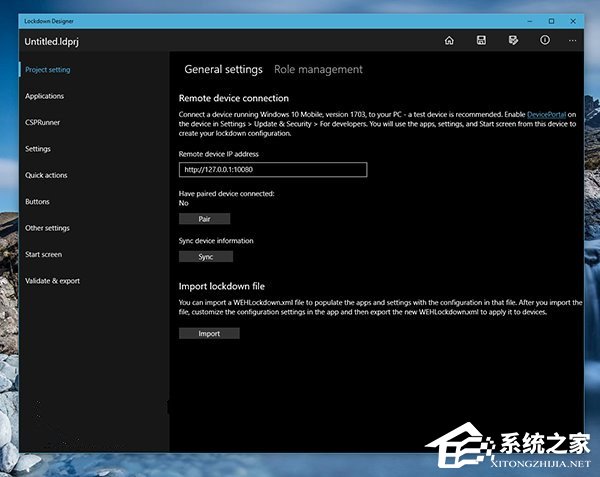Open Settings section in sidebar
Viewport: 600px width, 477px height.
click(38, 149)
